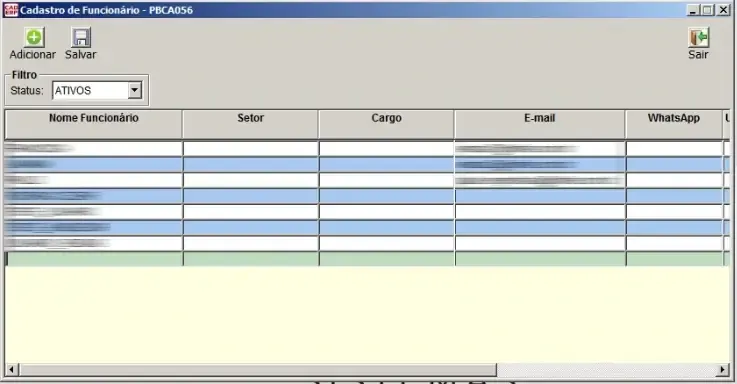Open the Status ATIVOS dropdown arrow
Screen dimensions: 737x384
tap(134, 90)
